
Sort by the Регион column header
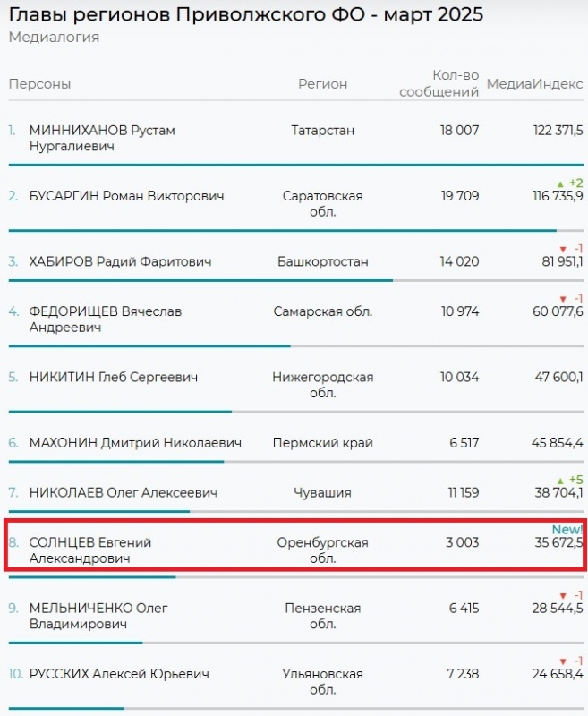pos(322,84)
